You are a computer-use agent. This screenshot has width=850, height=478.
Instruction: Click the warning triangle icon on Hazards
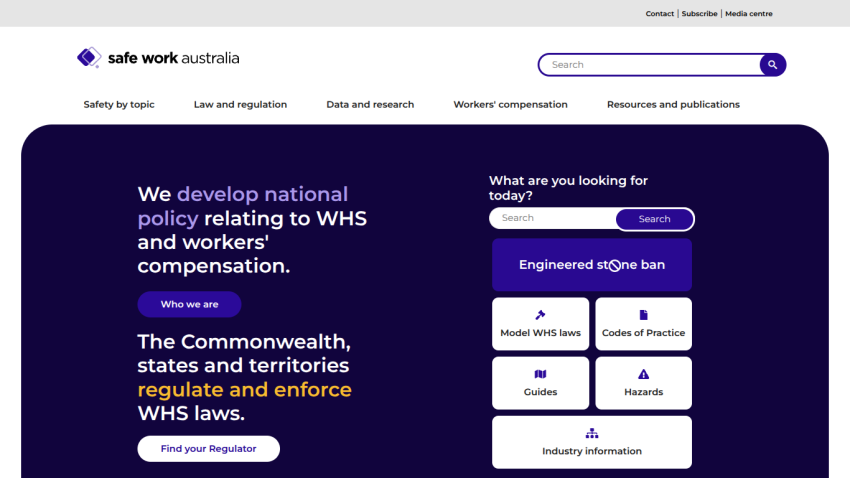tap(643, 374)
